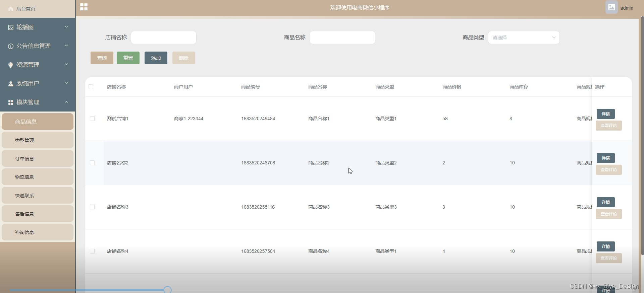This screenshot has height=293, width=644.
Task: Click the 系统用户 person icon
Action: (x=11, y=84)
